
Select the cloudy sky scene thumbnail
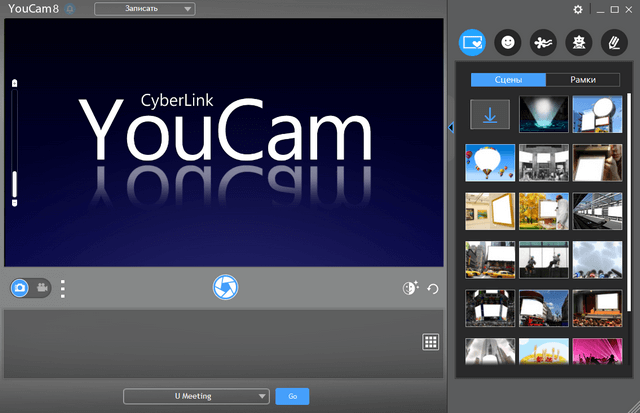598,260
